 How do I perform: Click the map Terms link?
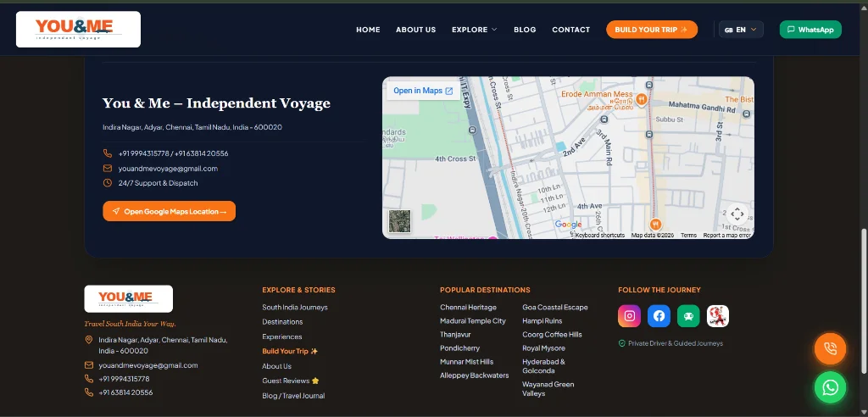click(x=688, y=236)
